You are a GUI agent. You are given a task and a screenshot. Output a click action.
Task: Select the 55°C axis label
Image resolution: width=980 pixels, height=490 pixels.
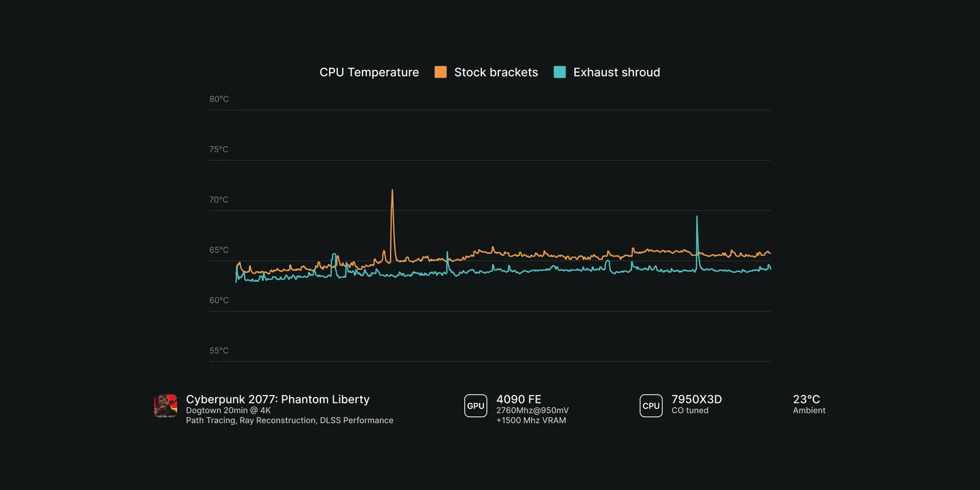point(219,351)
